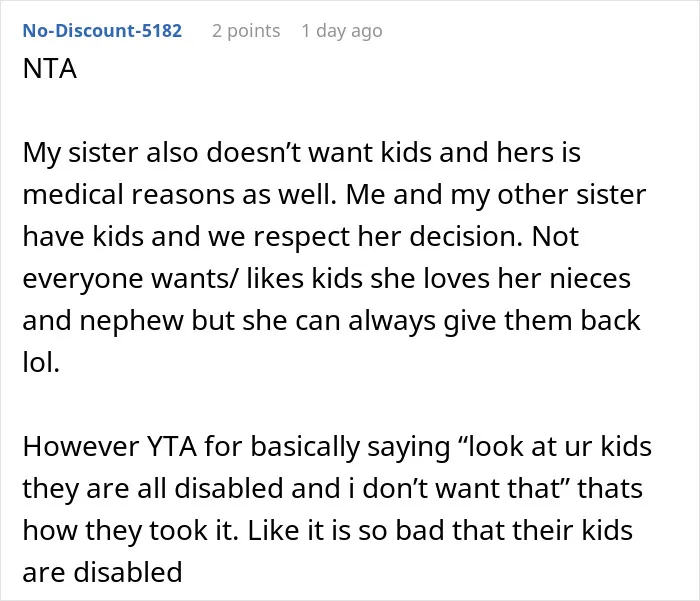The image size is (700, 601).
Task: Click the line starting "However YTA for basically"
Action: tap(337, 447)
